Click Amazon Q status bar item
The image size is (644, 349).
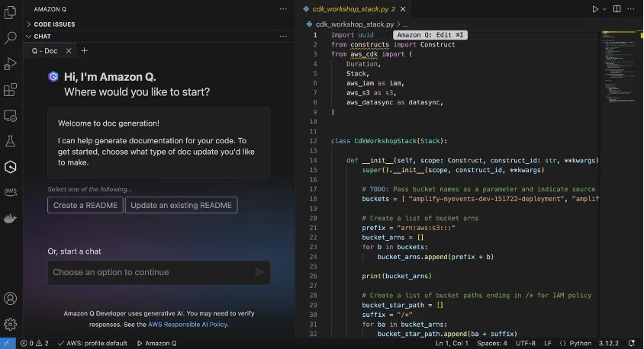pos(156,343)
